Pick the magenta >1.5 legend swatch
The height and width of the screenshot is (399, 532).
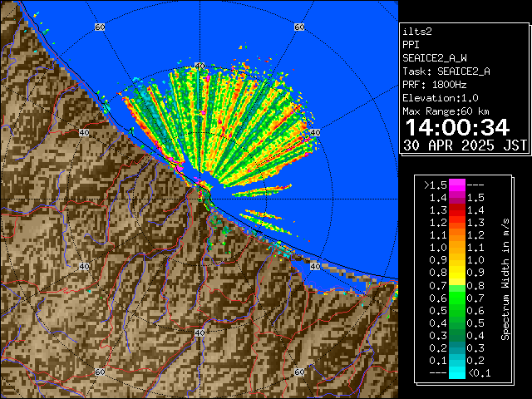(457, 185)
